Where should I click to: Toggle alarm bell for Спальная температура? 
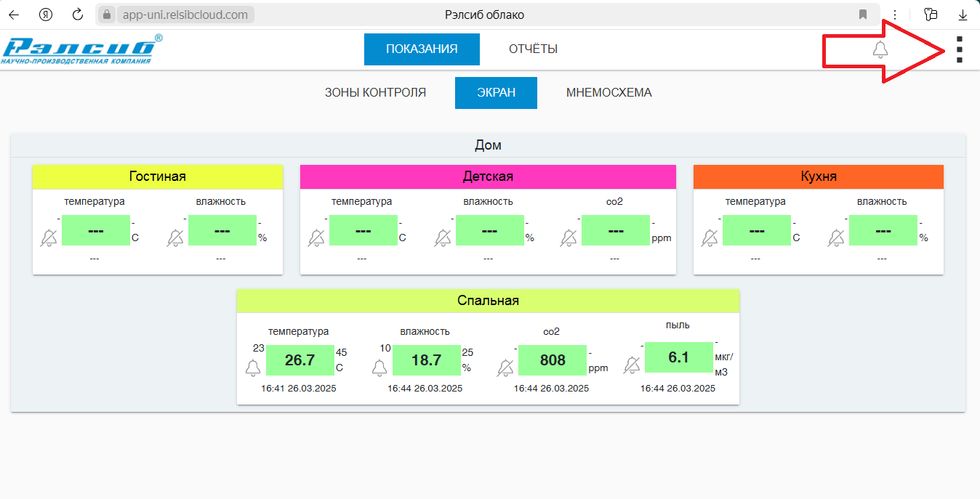253,368
